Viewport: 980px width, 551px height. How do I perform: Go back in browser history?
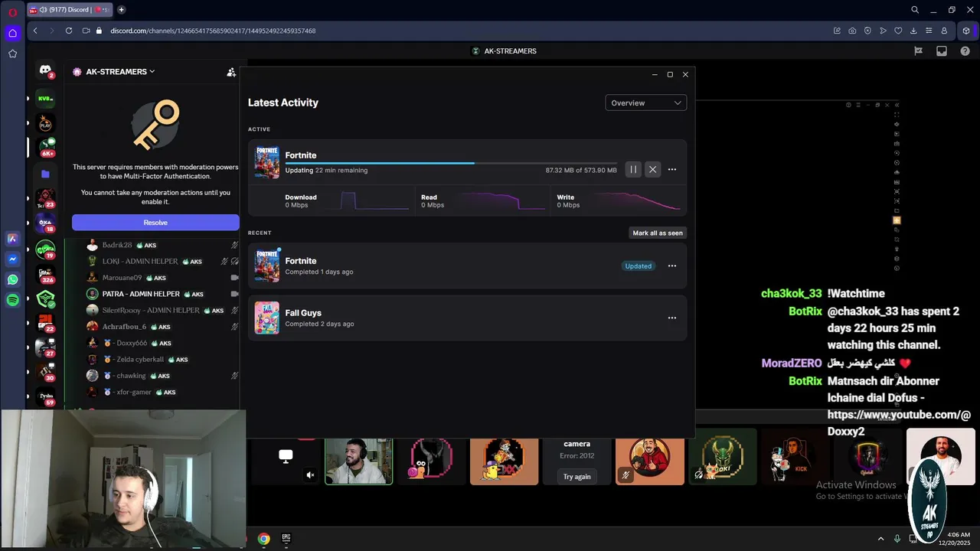tap(35, 31)
